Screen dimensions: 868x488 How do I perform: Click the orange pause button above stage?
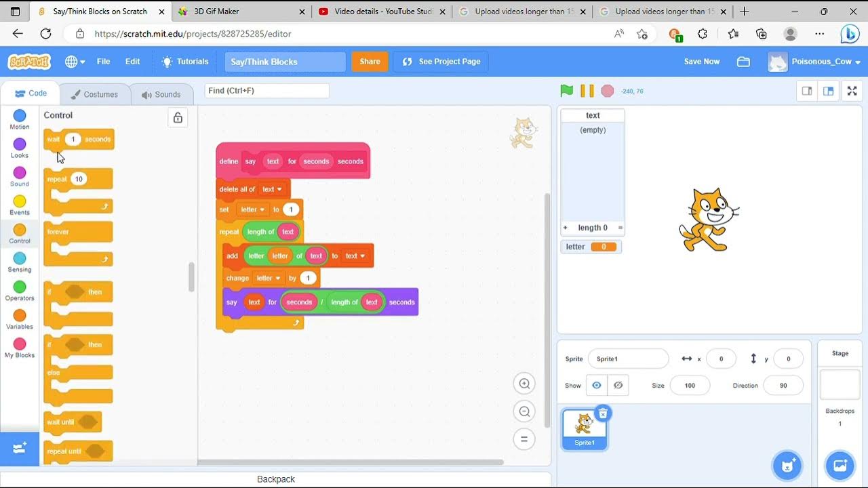pyautogui.click(x=587, y=91)
